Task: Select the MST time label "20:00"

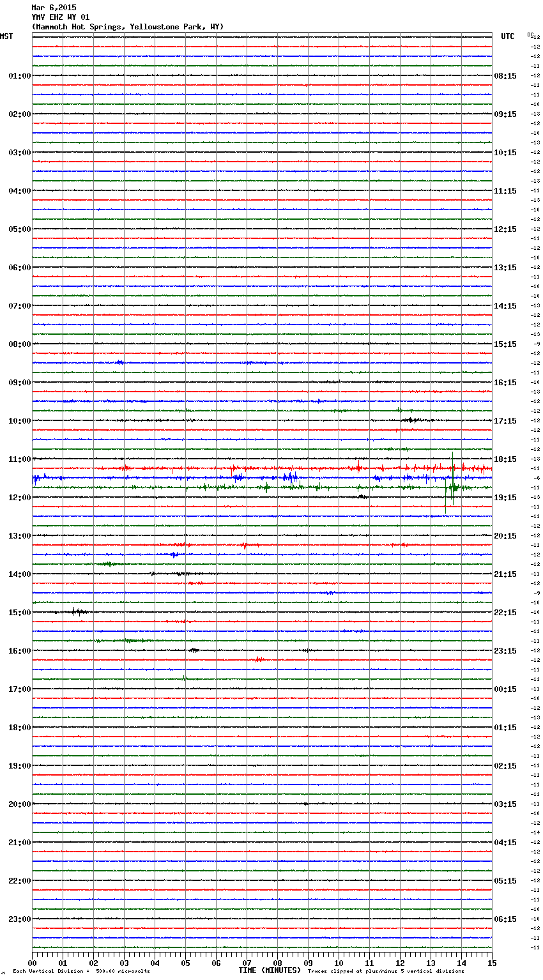Action: coord(20,804)
